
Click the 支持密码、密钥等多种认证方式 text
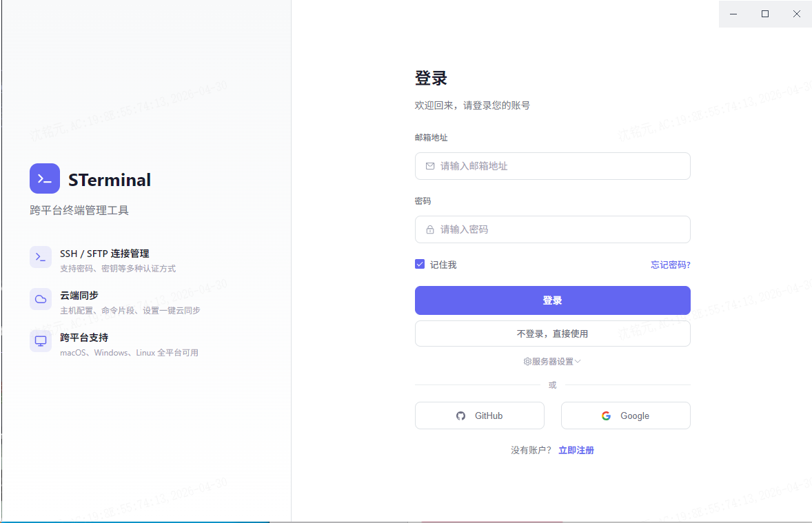click(118, 268)
